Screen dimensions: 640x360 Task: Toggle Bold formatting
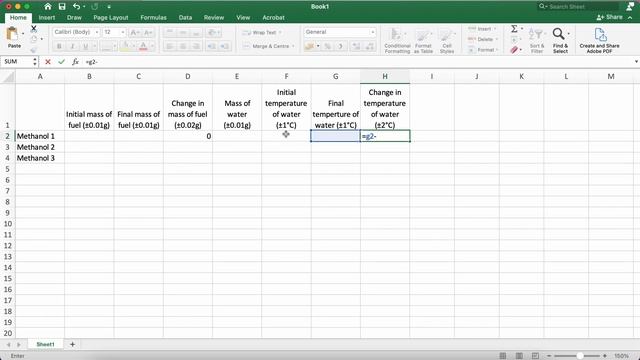point(59,46)
